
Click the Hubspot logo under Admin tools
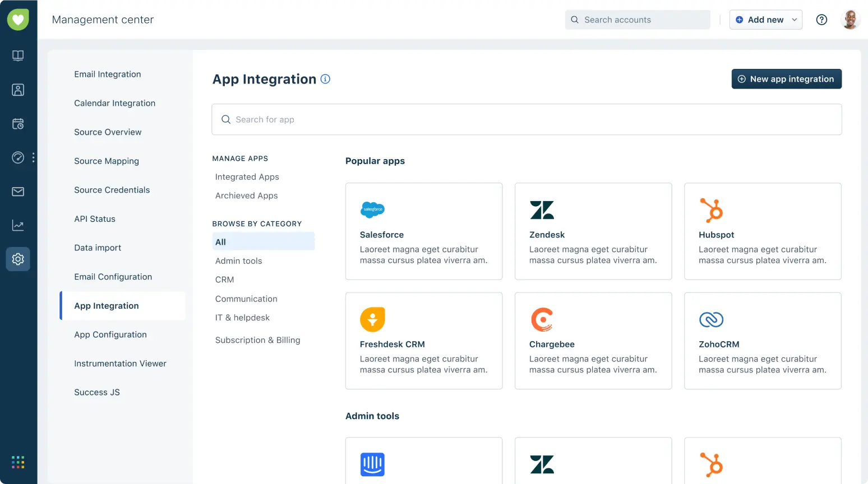click(712, 464)
